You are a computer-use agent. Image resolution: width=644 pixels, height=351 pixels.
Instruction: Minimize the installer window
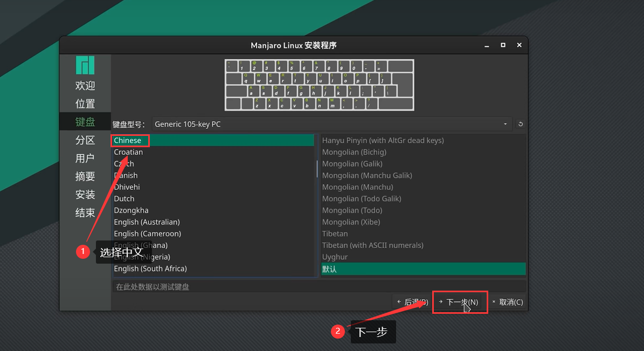[487, 45]
